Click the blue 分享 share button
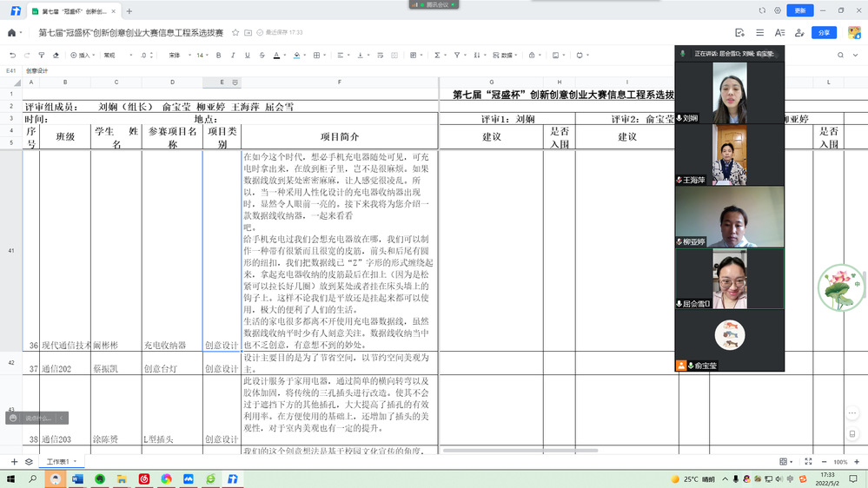The height and width of the screenshot is (488, 868). click(824, 33)
